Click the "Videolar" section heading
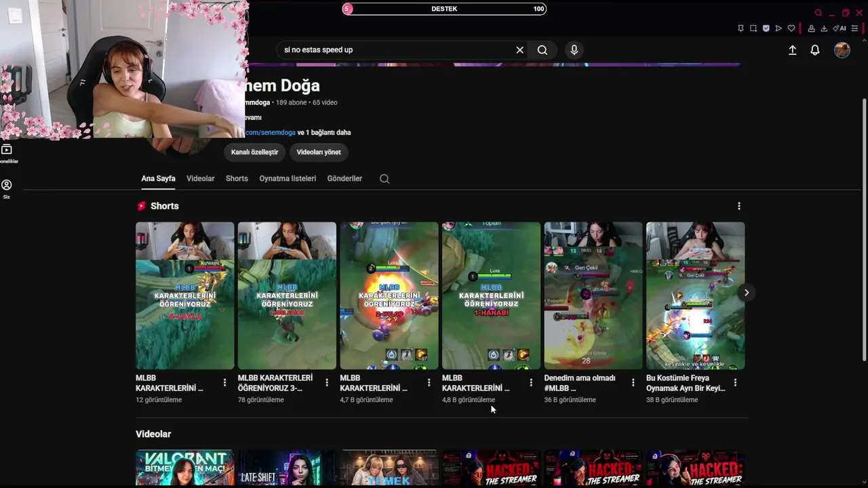 tap(153, 434)
